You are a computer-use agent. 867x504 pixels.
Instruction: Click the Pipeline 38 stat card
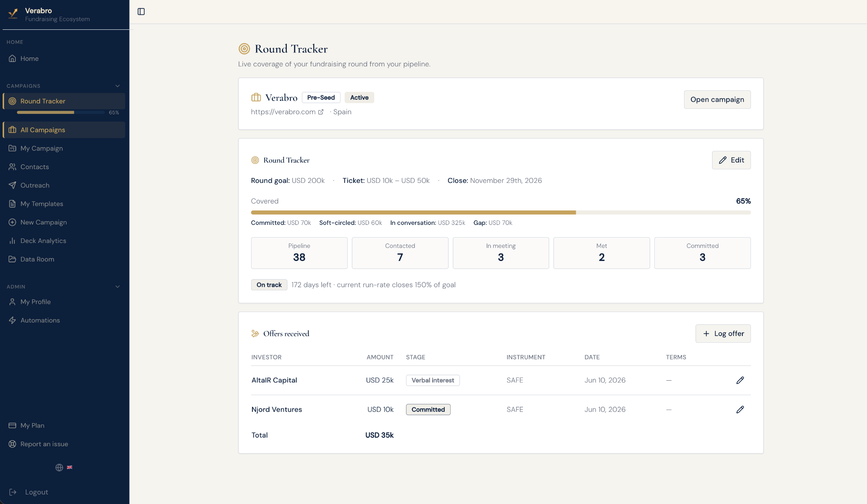point(299,253)
